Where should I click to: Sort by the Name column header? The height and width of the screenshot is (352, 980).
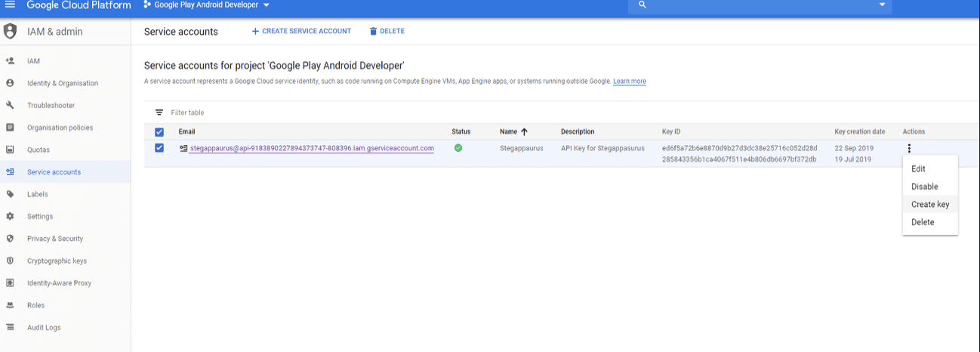[508, 131]
